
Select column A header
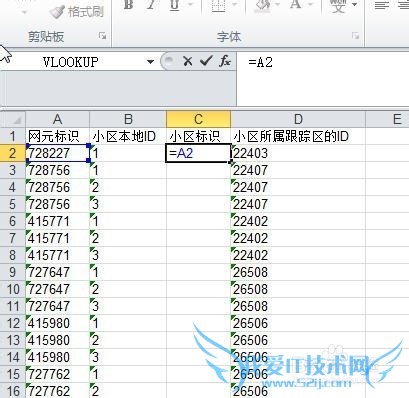(x=57, y=119)
